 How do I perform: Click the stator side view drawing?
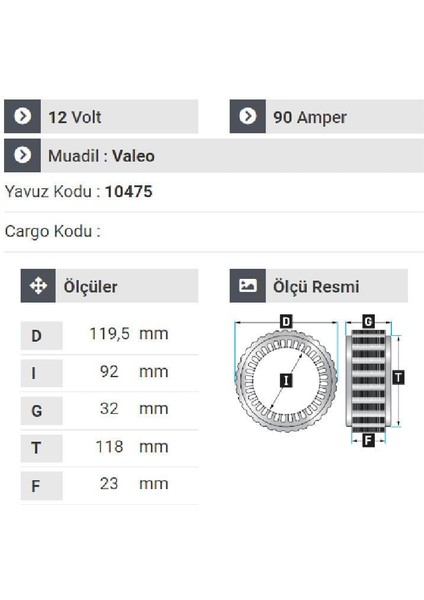click(x=368, y=381)
